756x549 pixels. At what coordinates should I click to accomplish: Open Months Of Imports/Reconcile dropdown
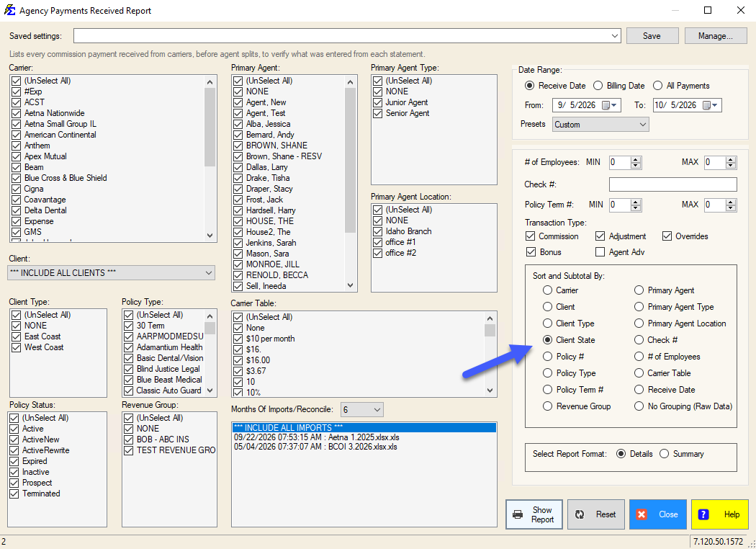click(x=377, y=409)
